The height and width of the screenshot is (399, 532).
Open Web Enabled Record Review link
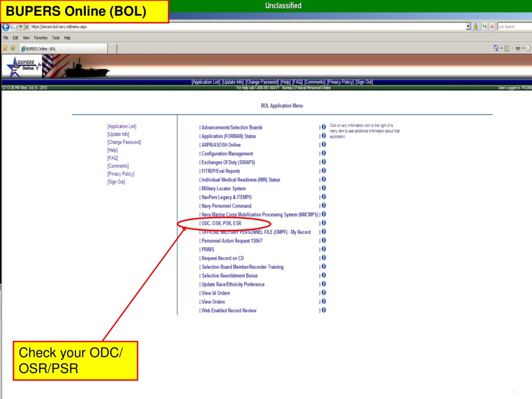click(x=229, y=310)
